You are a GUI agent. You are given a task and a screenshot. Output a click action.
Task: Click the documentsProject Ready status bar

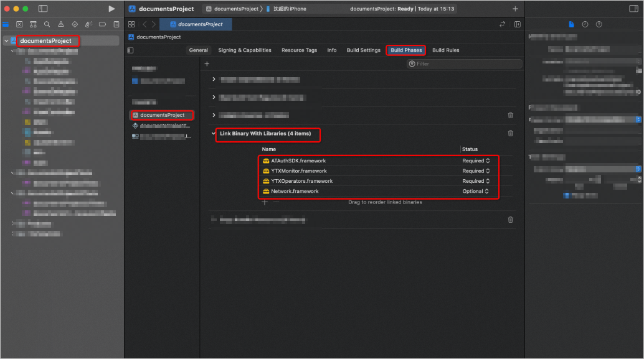(x=402, y=9)
